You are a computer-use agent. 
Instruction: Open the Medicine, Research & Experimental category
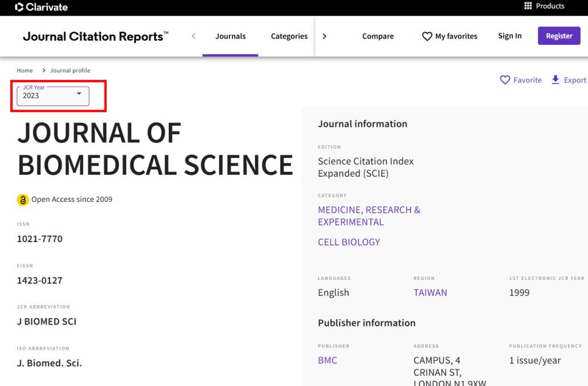pyautogui.click(x=369, y=216)
